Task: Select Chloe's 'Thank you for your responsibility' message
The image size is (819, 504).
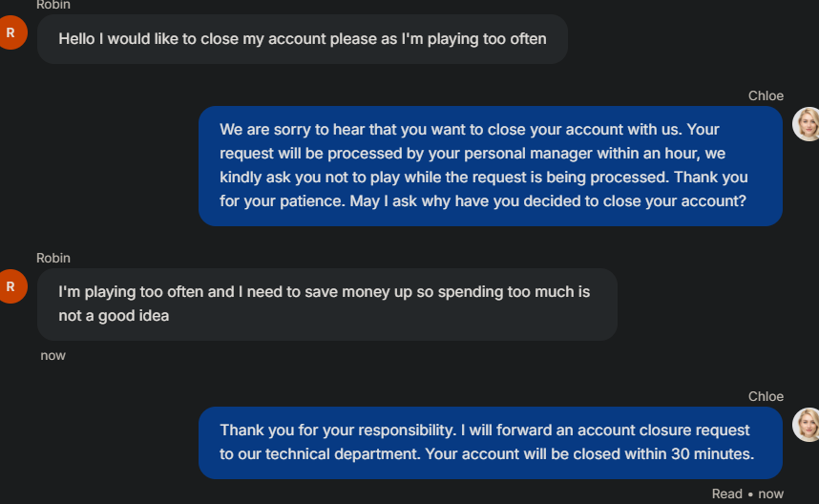Action: [x=490, y=442]
